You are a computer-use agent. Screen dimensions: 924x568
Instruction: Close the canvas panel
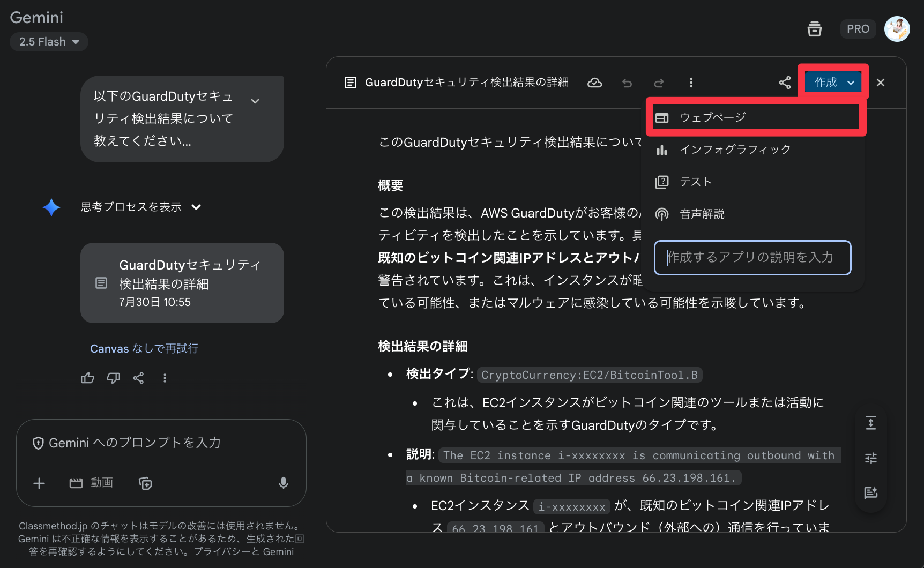(x=880, y=83)
